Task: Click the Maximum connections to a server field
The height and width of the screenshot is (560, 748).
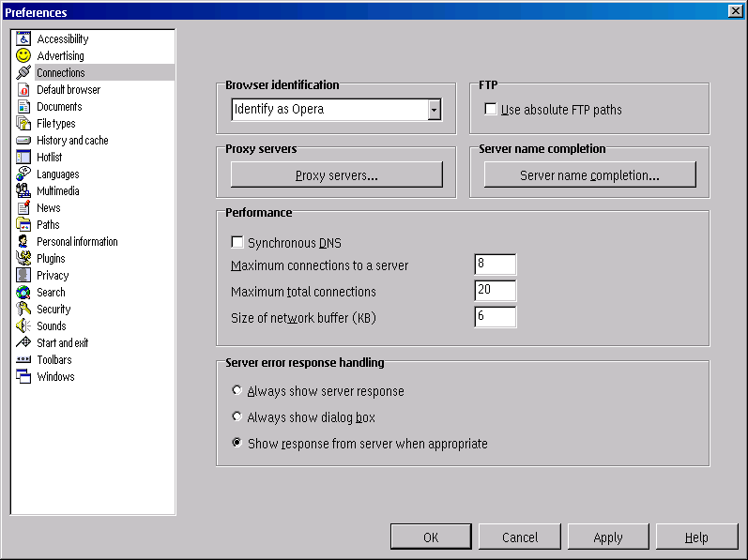Action: coord(496,264)
